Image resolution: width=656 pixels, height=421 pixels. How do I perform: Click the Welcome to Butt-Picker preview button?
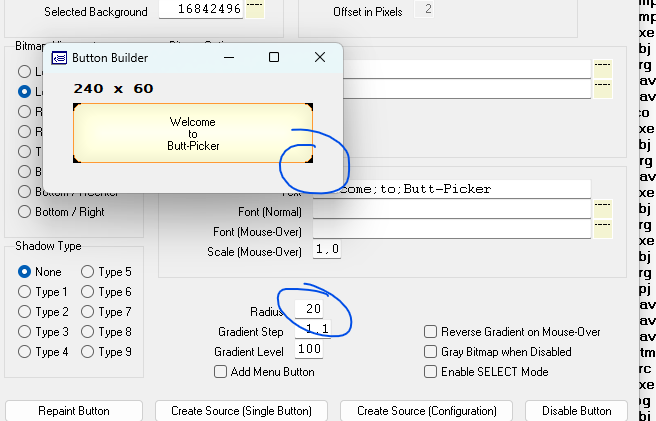click(x=193, y=133)
